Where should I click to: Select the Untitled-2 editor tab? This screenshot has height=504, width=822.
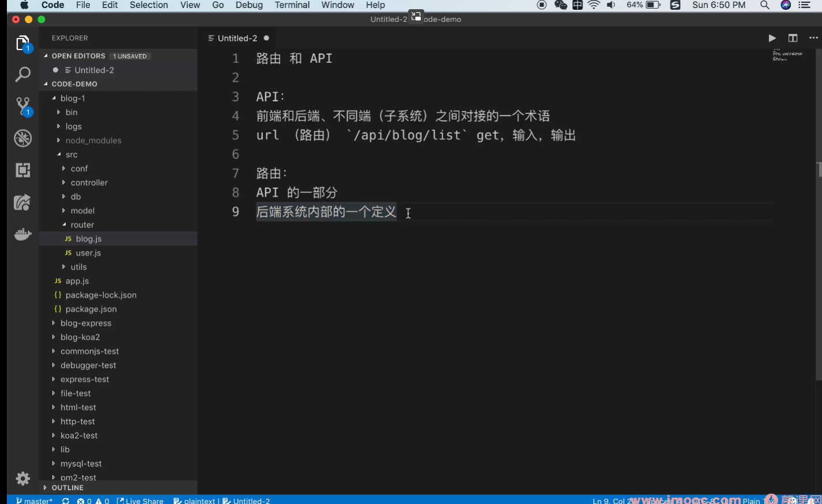(236, 38)
